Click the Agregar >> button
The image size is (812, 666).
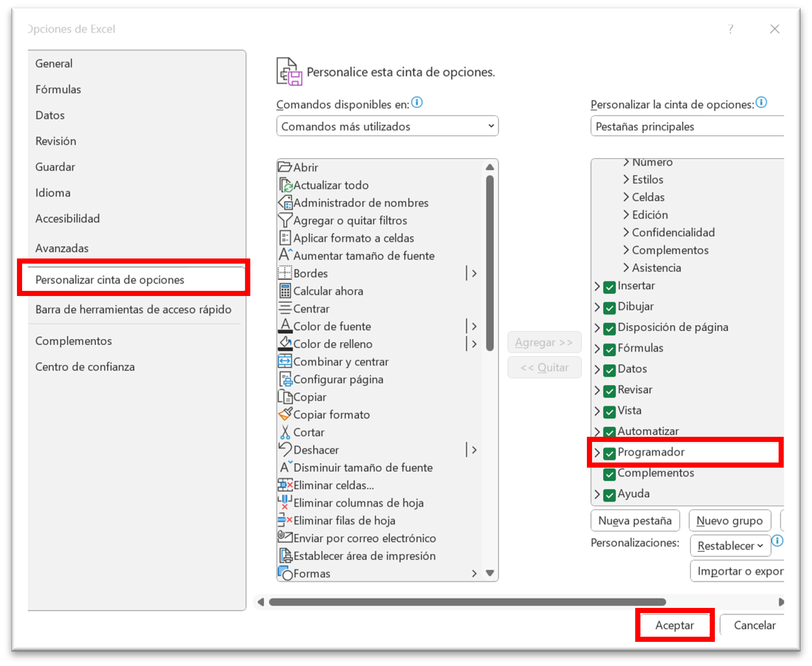pos(544,342)
